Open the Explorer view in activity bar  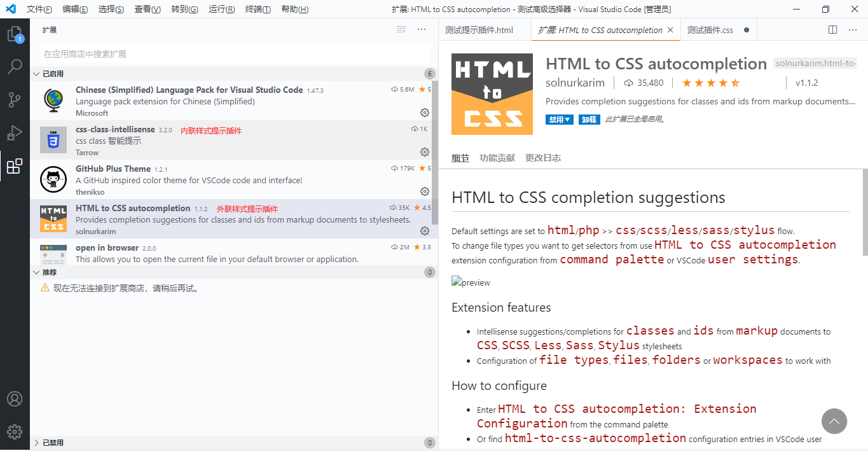coord(15,34)
